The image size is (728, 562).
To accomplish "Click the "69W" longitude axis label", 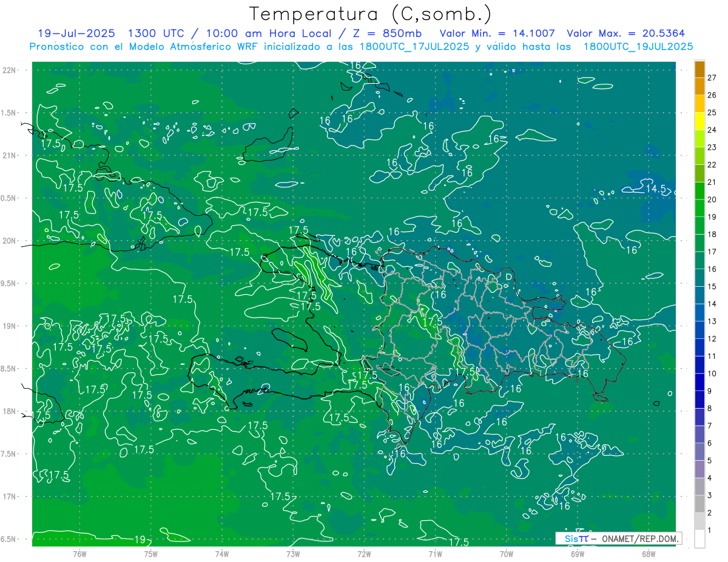I will (578, 554).
